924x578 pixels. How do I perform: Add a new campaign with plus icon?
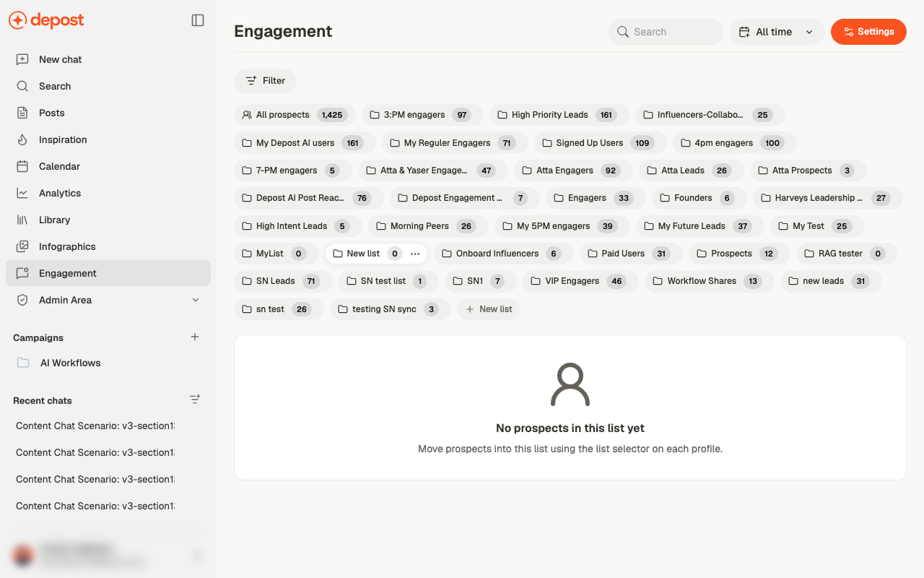pos(195,337)
